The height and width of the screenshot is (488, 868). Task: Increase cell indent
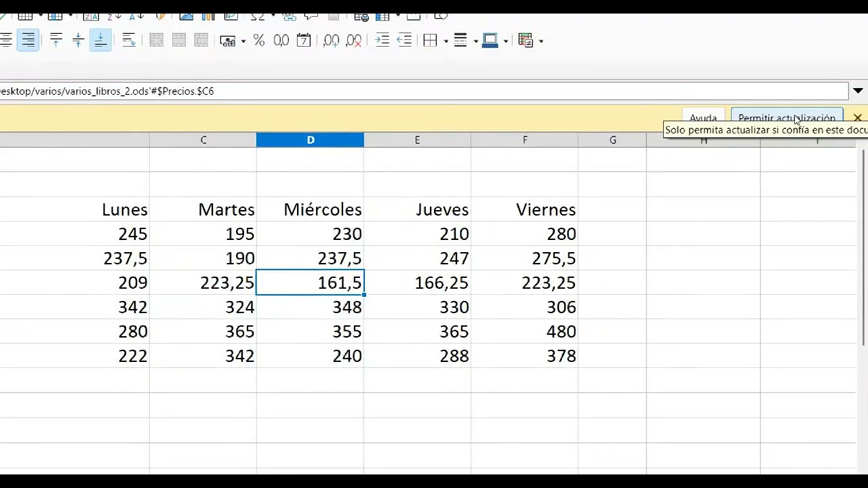click(382, 41)
